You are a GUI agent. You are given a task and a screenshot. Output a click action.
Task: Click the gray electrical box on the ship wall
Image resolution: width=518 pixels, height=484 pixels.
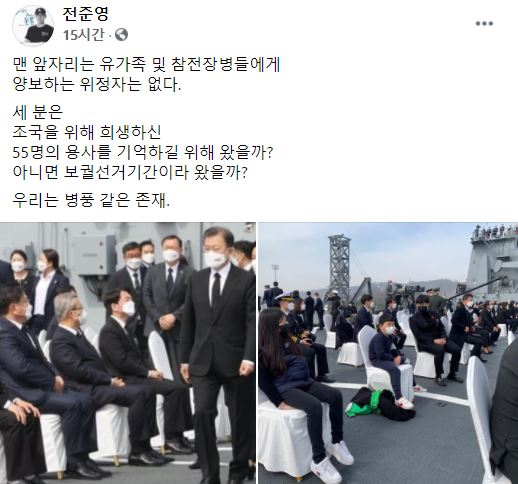coord(94,254)
